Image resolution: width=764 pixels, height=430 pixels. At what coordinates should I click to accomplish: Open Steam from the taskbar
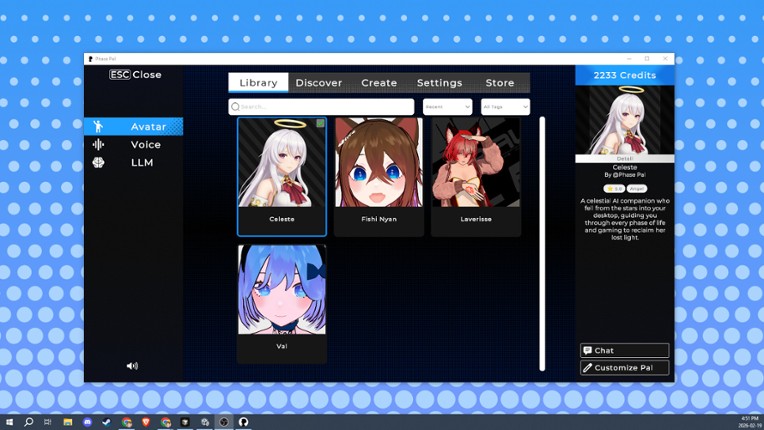107,422
